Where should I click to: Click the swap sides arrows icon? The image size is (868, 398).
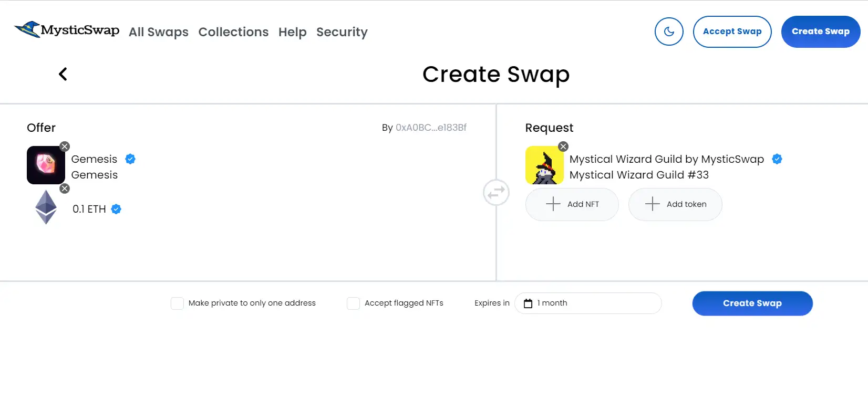pyautogui.click(x=496, y=193)
